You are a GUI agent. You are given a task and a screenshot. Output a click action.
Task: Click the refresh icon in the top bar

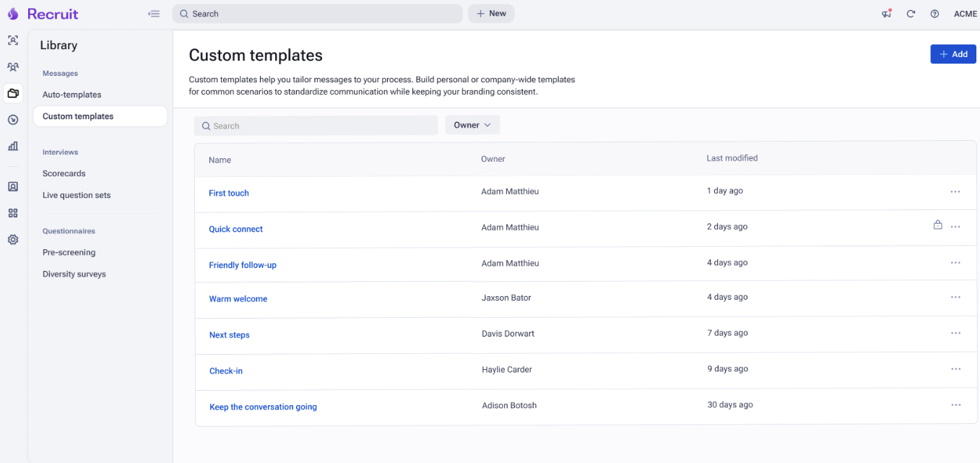[x=911, y=13]
